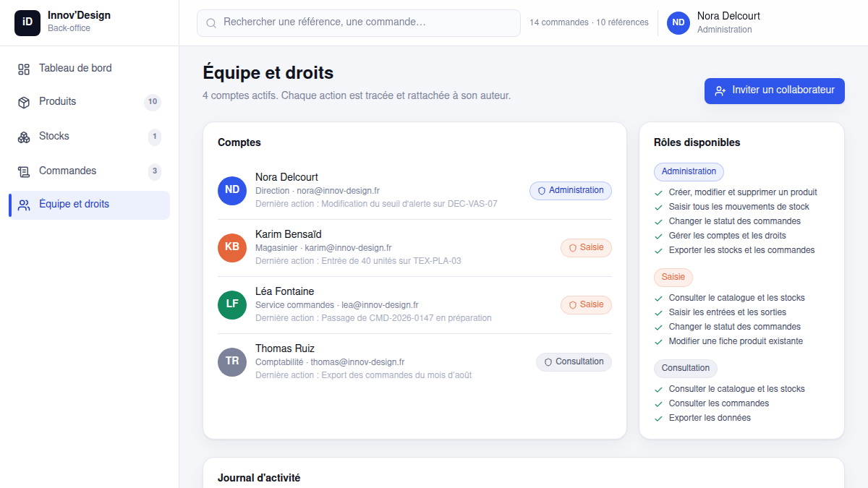Click the Stocks cubes icon
The image size is (868, 488).
(x=24, y=137)
